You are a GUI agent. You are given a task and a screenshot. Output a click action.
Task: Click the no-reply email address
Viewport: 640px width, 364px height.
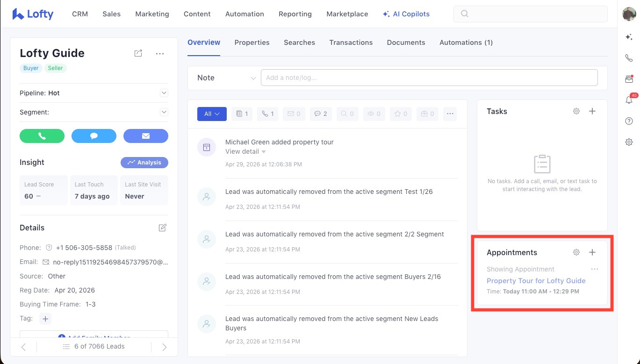click(x=110, y=262)
